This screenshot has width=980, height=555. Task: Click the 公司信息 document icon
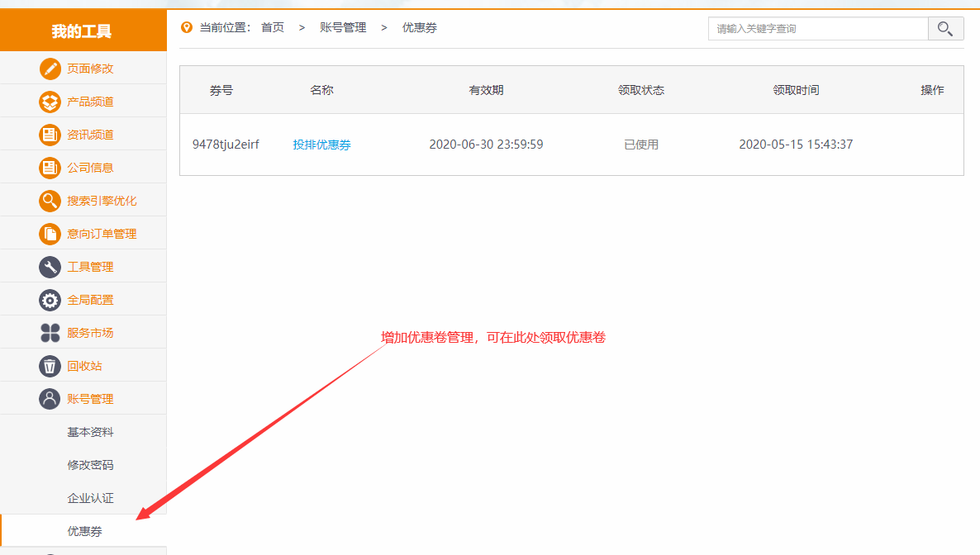(x=50, y=168)
